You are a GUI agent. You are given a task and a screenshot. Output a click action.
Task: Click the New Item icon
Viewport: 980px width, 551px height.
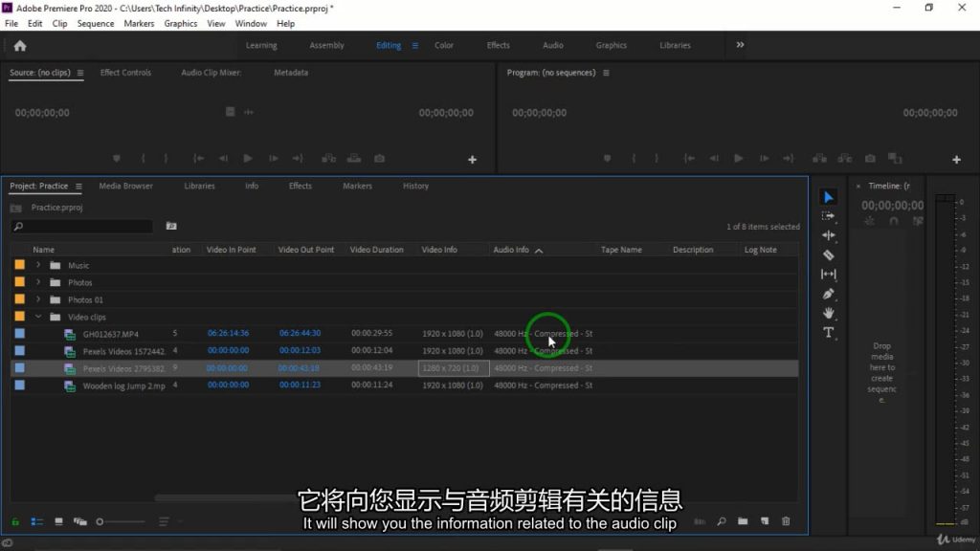click(765, 521)
